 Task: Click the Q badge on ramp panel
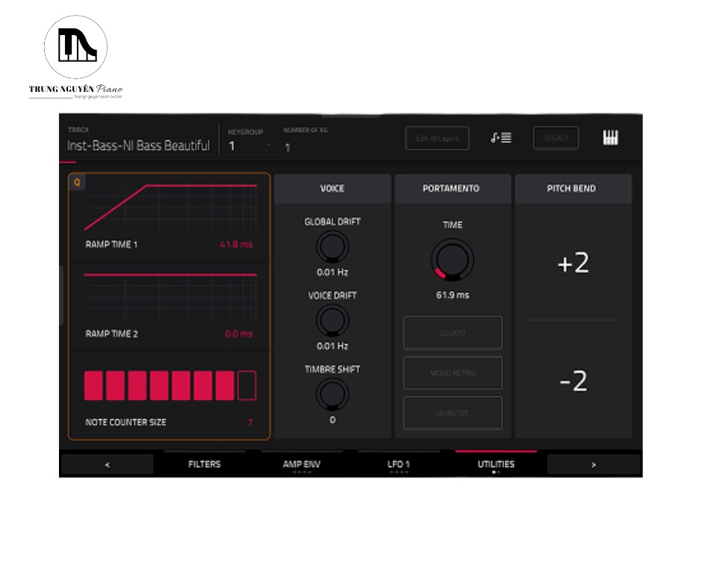[77, 182]
